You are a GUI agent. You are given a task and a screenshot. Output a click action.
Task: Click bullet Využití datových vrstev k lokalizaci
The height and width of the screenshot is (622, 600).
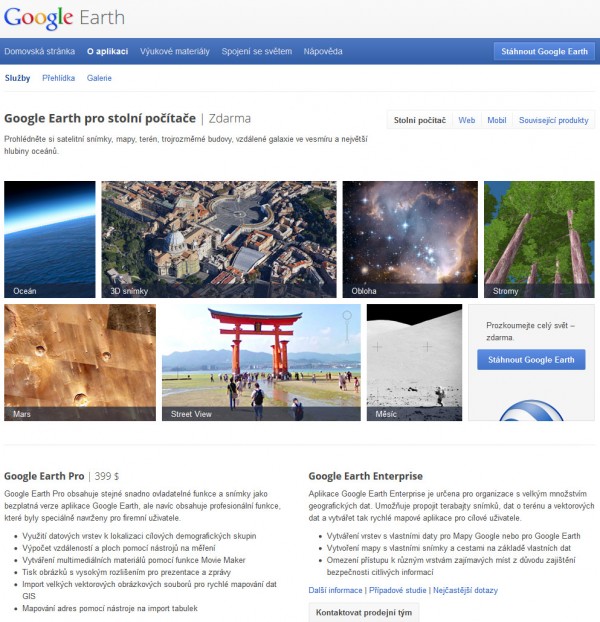pos(139,536)
